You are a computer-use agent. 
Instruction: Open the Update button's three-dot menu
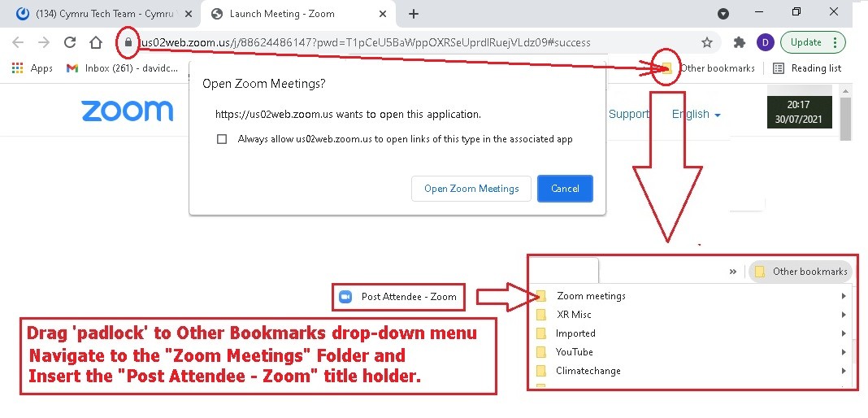pyautogui.click(x=835, y=42)
